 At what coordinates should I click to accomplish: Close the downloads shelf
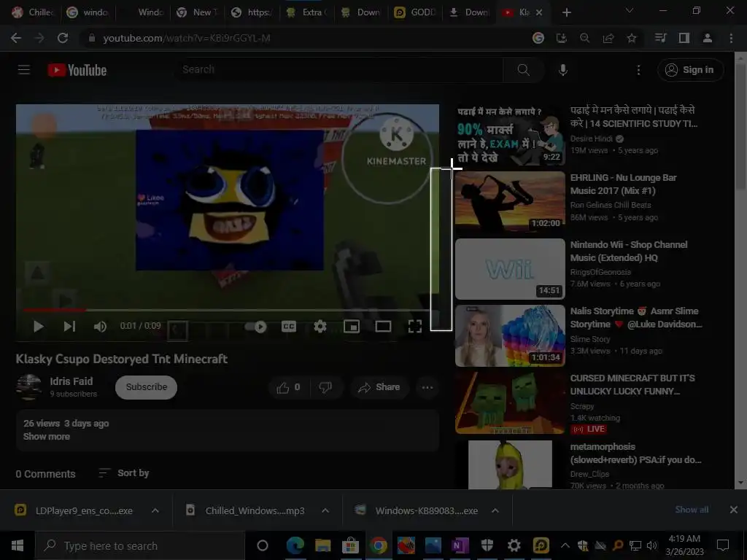coord(734,510)
